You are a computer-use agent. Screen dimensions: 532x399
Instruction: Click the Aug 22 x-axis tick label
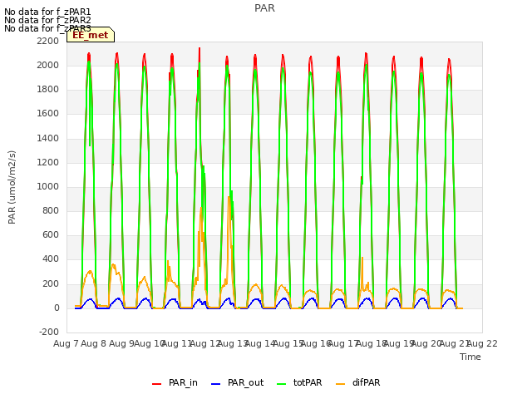(x=482, y=343)
